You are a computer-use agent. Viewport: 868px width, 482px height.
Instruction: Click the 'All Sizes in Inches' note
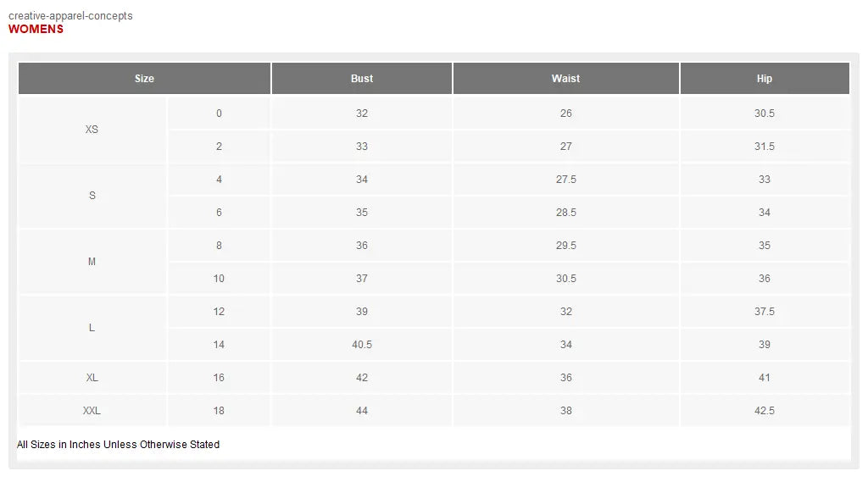(x=118, y=445)
